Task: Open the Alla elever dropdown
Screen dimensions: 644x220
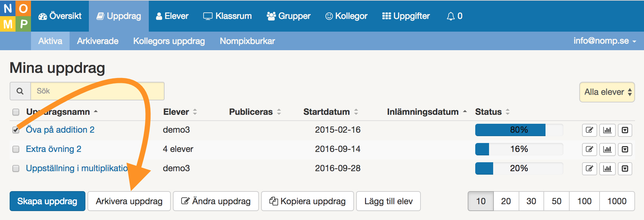Action: (x=607, y=92)
